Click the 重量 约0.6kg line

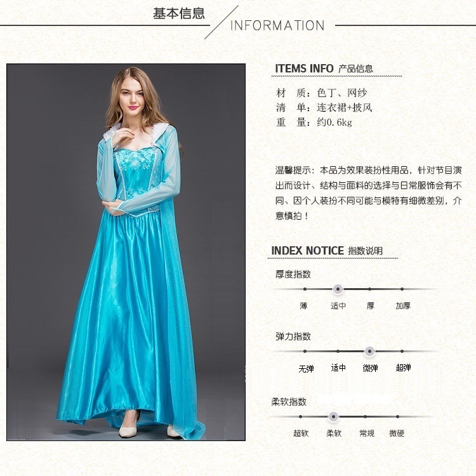pyautogui.click(x=314, y=122)
